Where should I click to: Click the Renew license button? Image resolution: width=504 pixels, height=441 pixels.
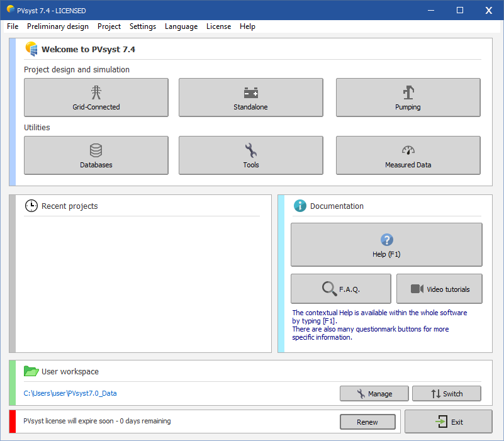click(x=367, y=421)
